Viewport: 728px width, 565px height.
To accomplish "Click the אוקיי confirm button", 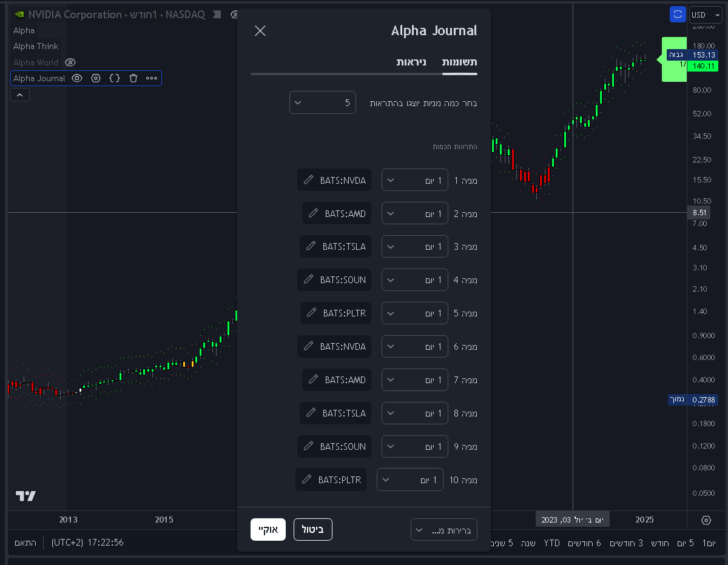I will point(268,529).
